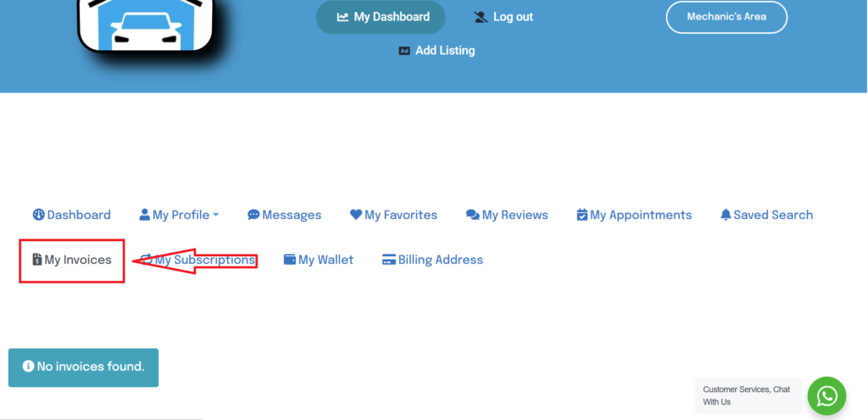Click the speech bubble icon beside Messages

click(253, 215)
